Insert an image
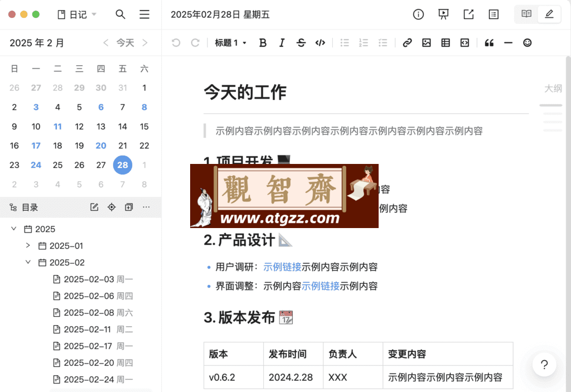The height and width of the screenshot is (392, 571). coord(427,42)
